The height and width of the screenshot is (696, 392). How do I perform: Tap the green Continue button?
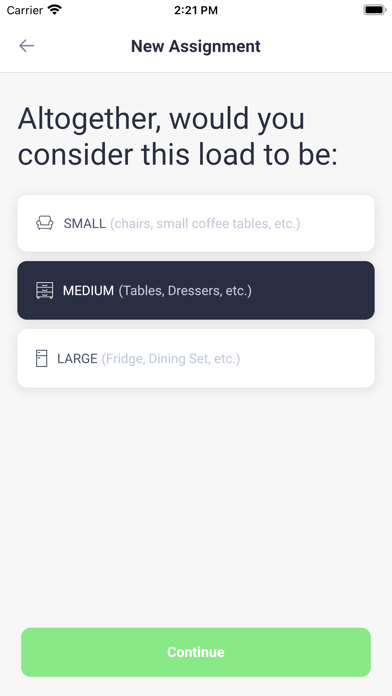196,652
